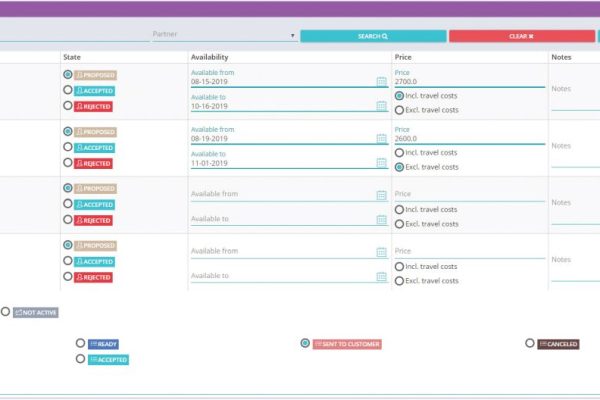Select Accepted state in fourth row
The image size is (600, 400).
tap(68, 261)
